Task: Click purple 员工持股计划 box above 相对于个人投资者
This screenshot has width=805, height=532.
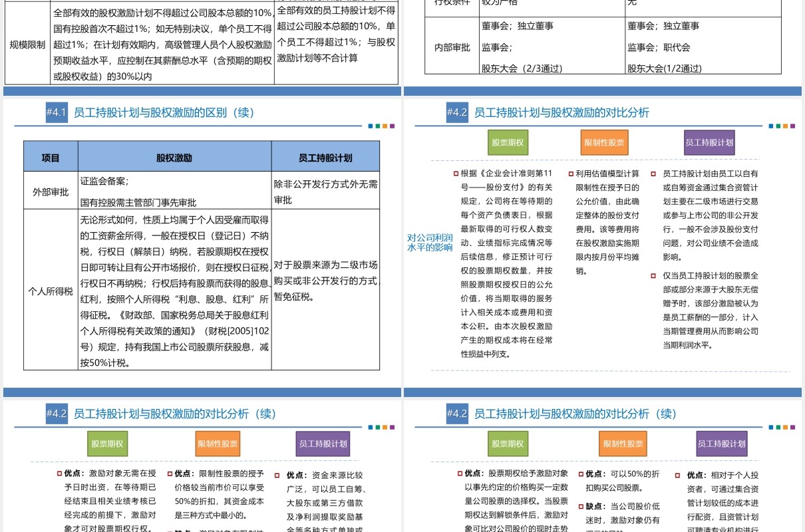Action: point(723,444)
